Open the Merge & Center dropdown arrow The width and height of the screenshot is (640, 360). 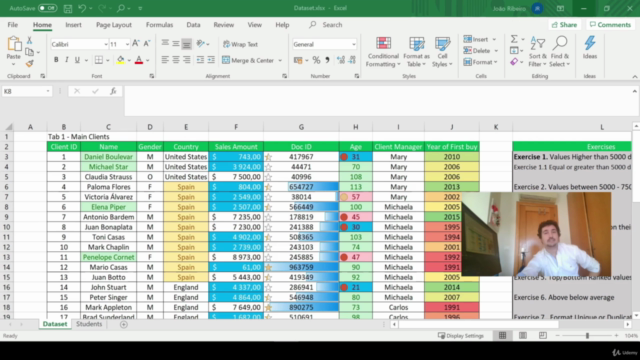click(280, 60)
